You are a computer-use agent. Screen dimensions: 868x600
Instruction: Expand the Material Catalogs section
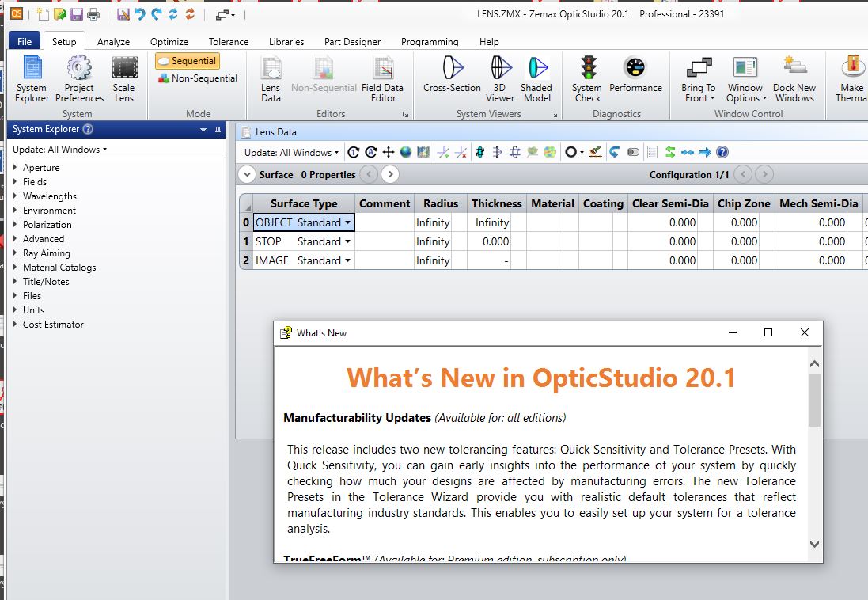point(15,267)
